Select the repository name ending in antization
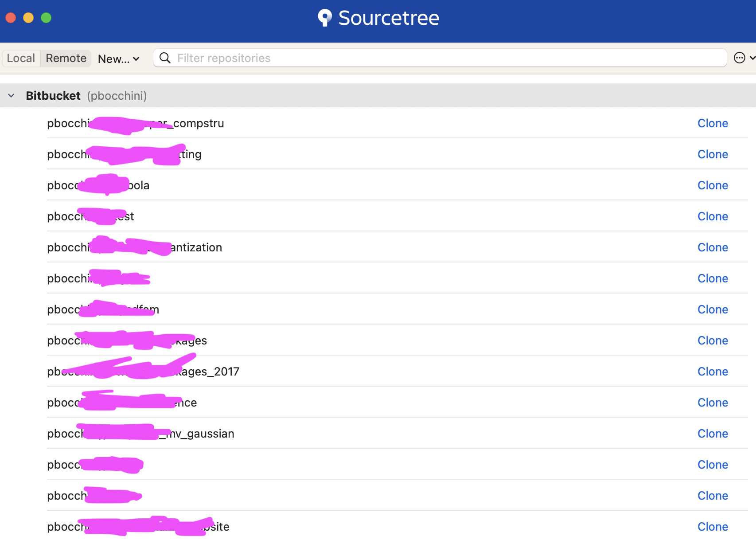Screen dimensions: 756x540 point(135,247)
